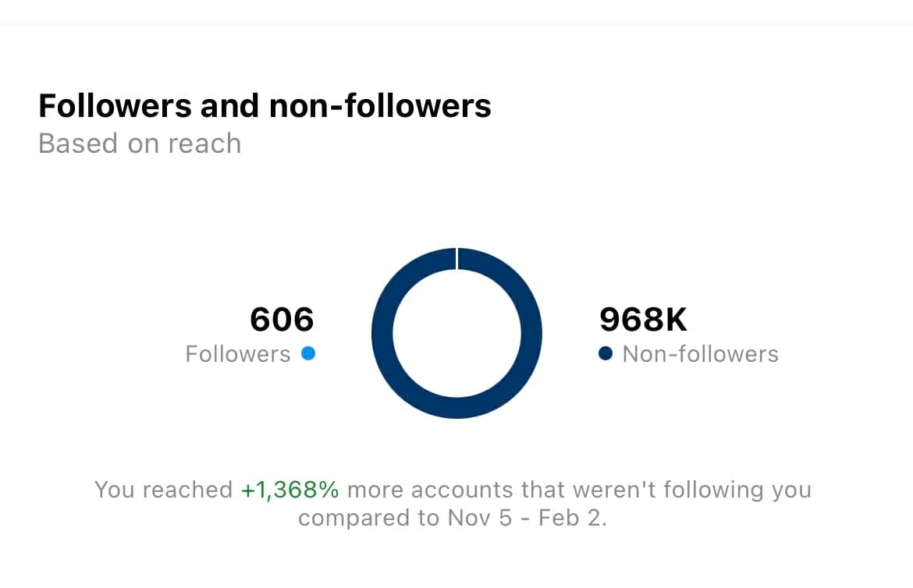
Task: Click the dark blue Non-followers legend dot
Action: pyautogui.click(x=606, y=353)
